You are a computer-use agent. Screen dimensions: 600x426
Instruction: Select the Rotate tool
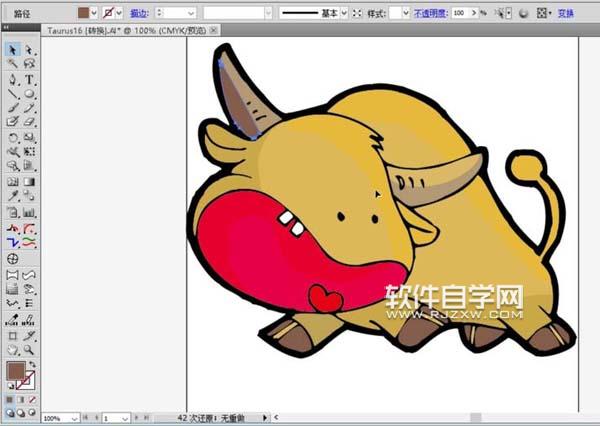(12, 137)
